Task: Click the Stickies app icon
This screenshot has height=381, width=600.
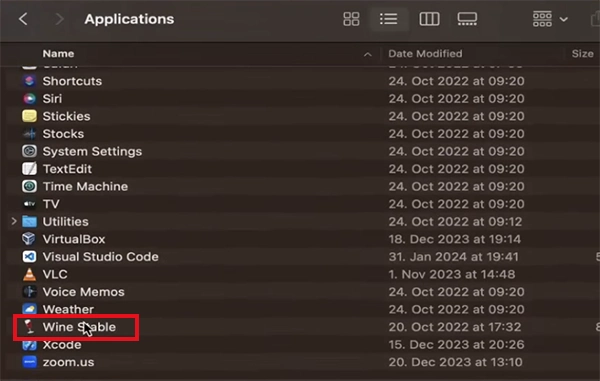Action: pyautogui.click(x=29, y=116)
